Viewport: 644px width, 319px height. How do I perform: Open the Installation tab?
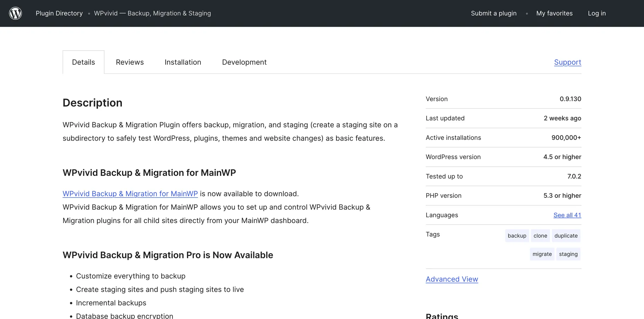[183, 62]
